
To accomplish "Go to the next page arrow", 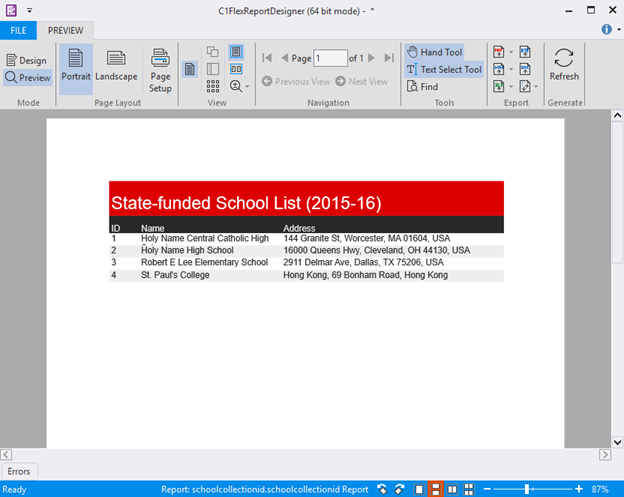I will click(372, 58).
